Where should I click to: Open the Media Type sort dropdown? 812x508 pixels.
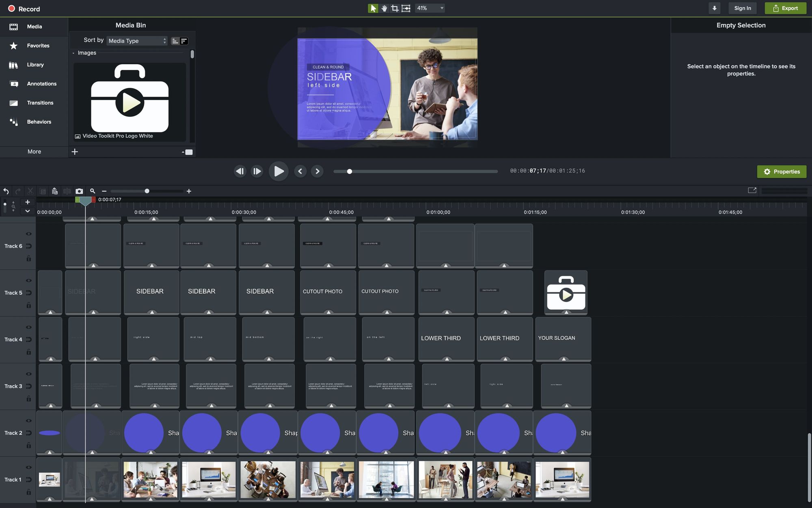(137, 41)
